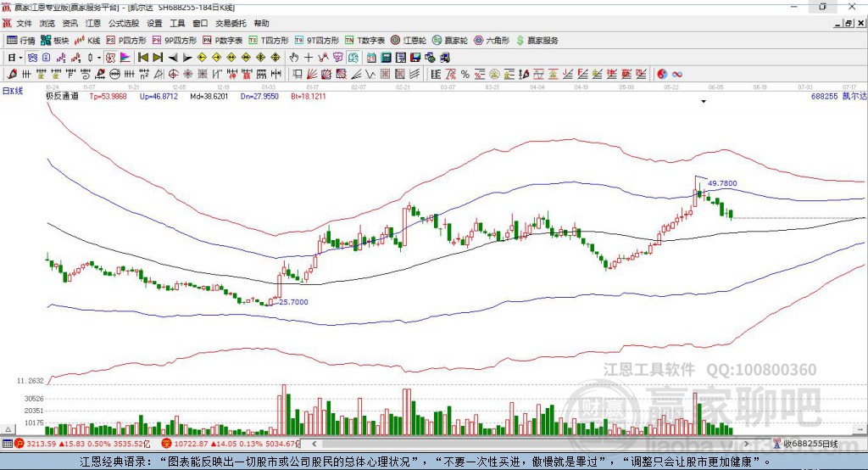Viewport: 868px width, 470px height.
Task: Click the yin-yang red blue icon
Action: coord(662,75)
